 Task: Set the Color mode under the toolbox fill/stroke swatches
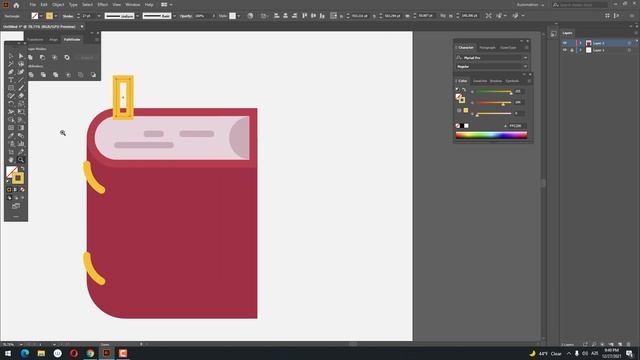tap(9, 190)
